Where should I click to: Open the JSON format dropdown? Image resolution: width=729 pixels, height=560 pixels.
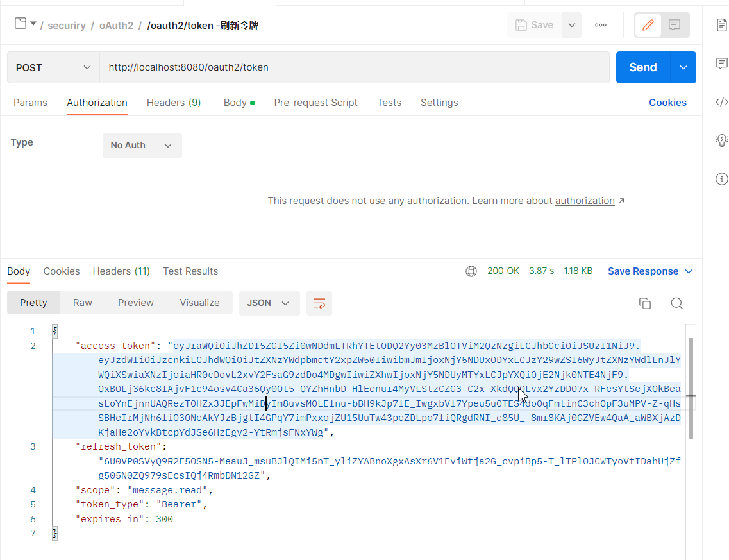pyautogui.click(x=269, y=303)
